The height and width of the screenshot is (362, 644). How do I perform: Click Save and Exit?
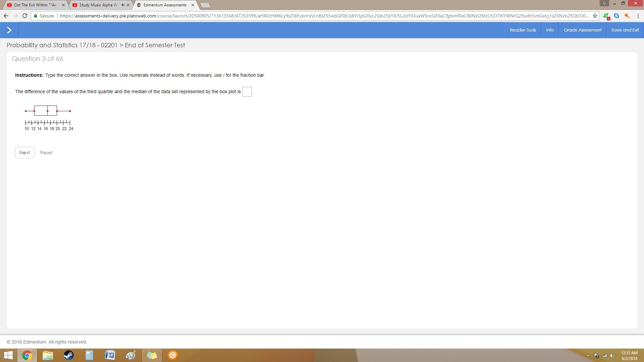tap(625, 30)
